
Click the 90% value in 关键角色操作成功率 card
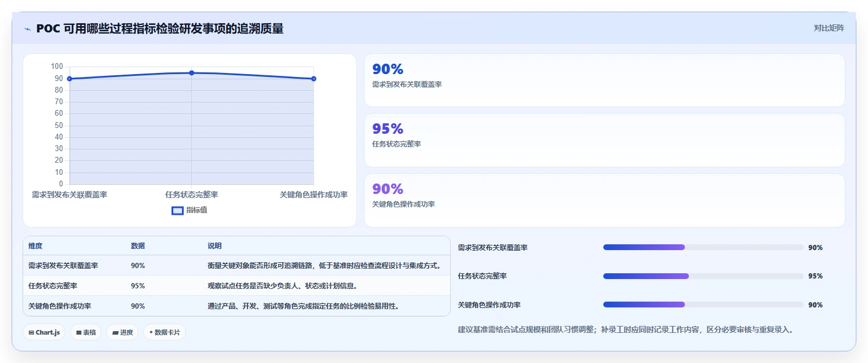click(388, 189)
